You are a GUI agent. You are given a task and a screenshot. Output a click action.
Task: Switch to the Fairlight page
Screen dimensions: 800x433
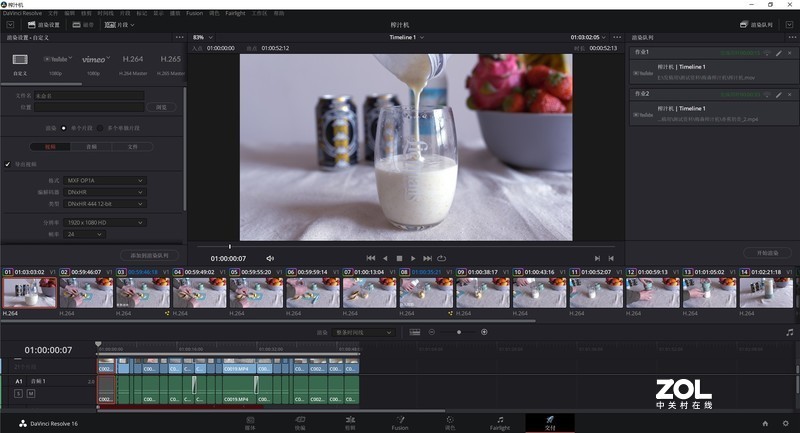coord(500,423)
